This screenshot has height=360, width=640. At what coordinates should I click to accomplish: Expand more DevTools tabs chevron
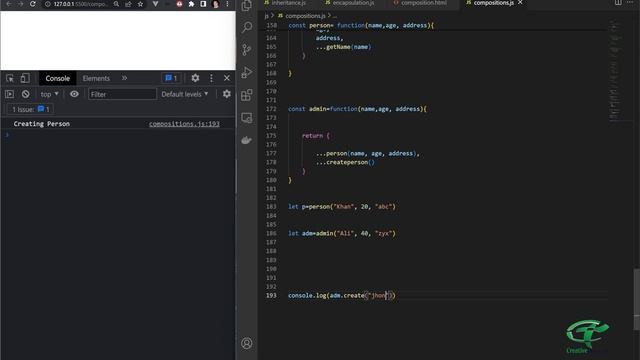coord(124,78)
